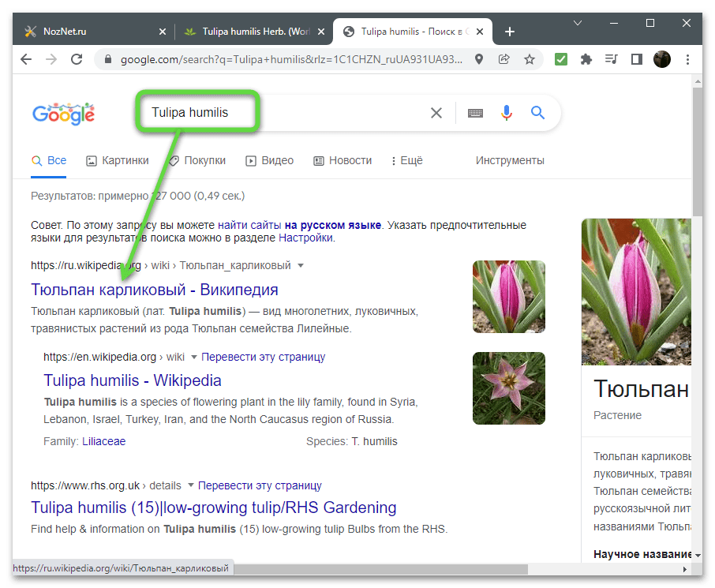Open the on-screen keyboard input tool

475,113
